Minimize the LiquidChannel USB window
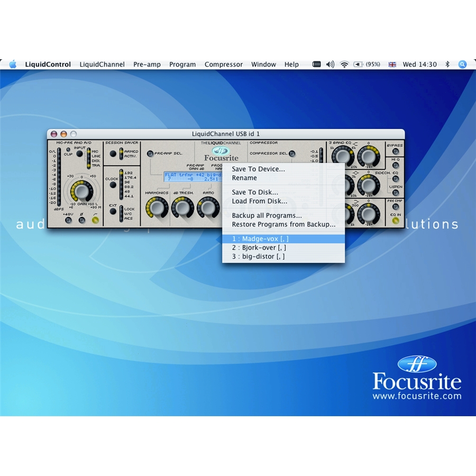The width and height of the screenshot is (476, 476). point(64,134)
